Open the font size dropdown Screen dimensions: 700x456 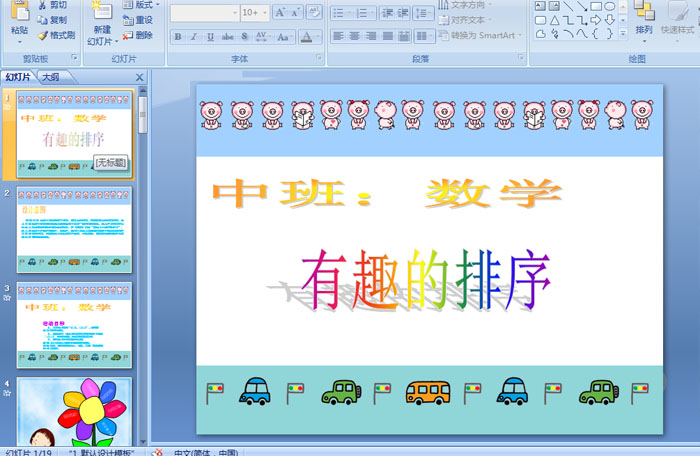click(x=263, y=13)
